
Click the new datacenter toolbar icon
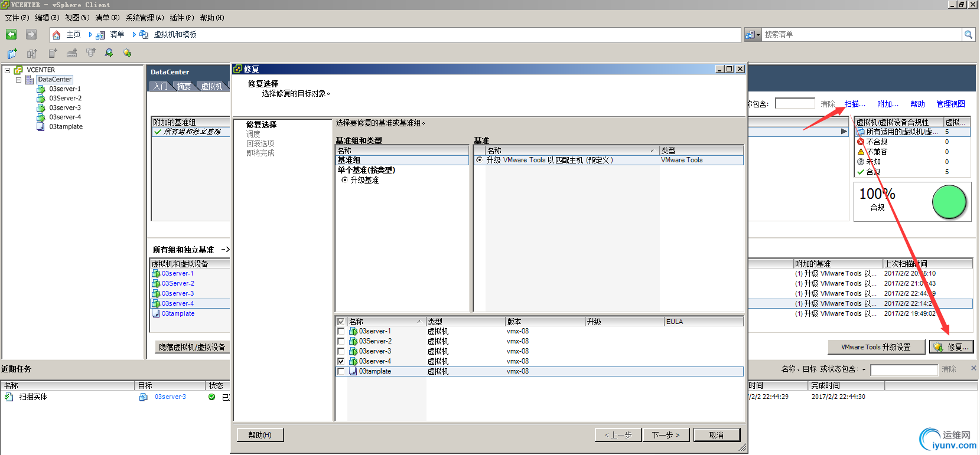pos(32,53)
